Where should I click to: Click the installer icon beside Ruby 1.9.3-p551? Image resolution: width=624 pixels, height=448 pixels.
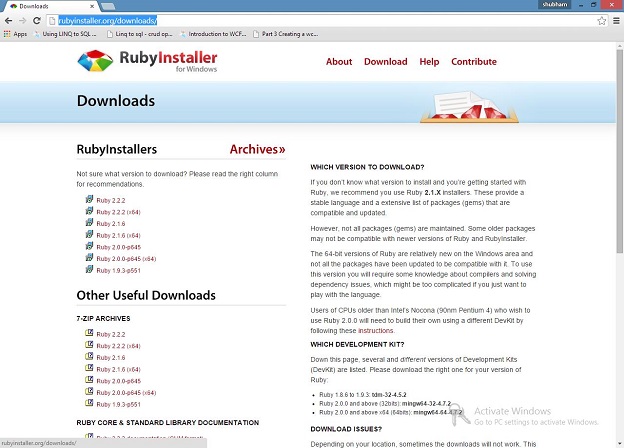(x=89, y=269)
